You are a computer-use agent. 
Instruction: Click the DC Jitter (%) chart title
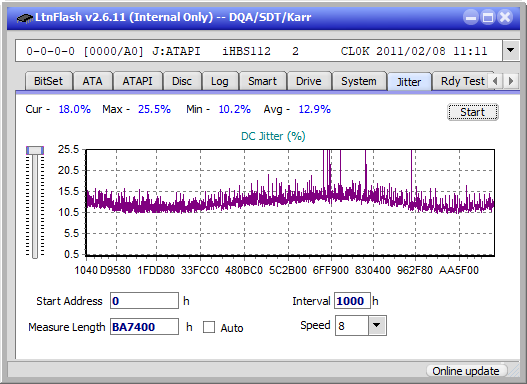pyautogui.click(x=273, y=136)
